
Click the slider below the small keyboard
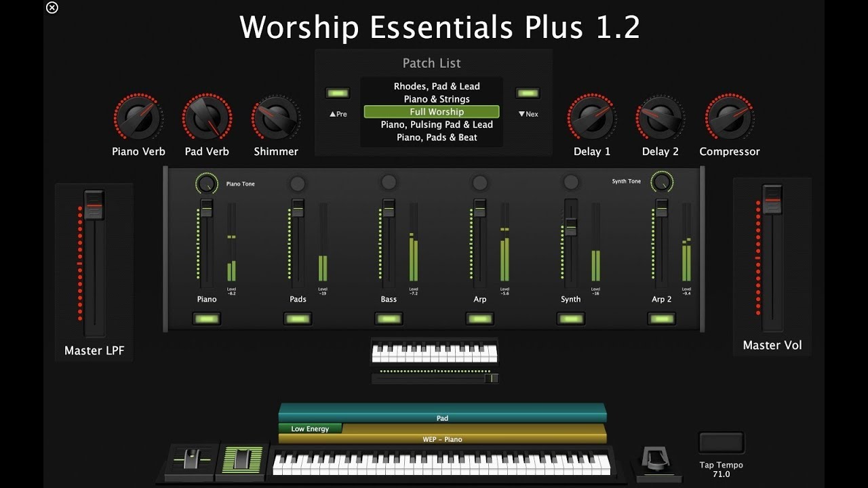point(435,378)
